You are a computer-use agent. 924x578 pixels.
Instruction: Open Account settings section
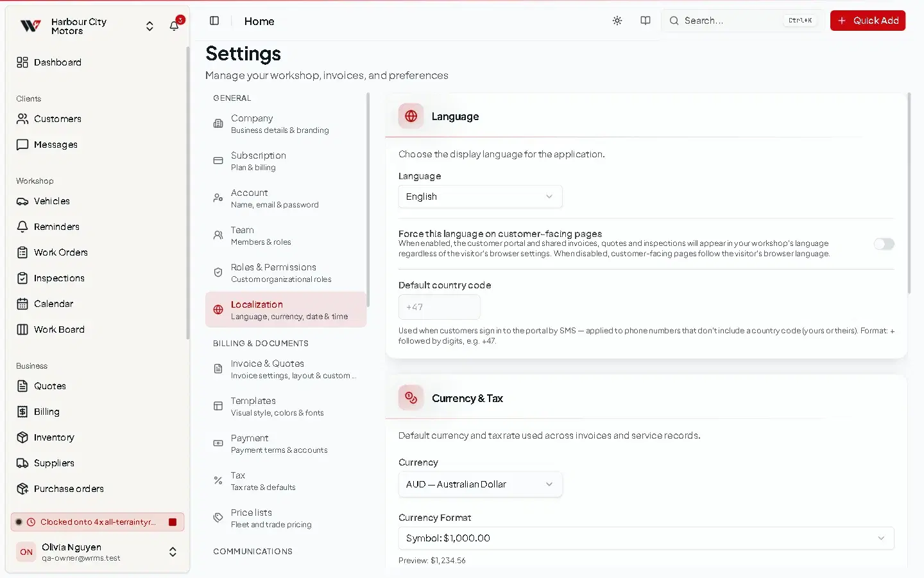286,198
